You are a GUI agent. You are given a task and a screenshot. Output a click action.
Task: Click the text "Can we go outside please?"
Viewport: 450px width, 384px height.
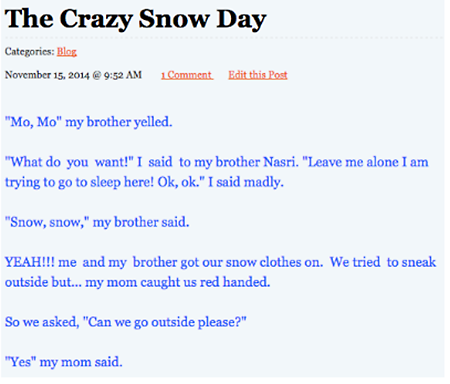click(x=165, y=322)
